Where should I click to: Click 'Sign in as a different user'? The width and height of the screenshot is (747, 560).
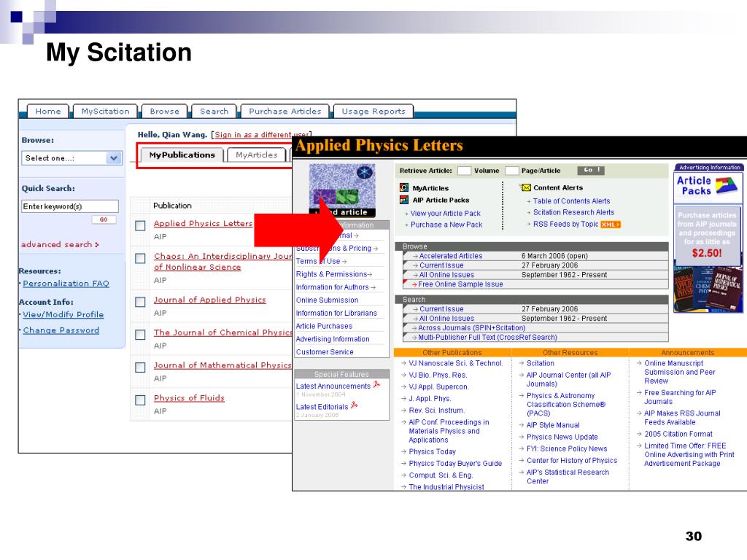(x=261, y=135)
